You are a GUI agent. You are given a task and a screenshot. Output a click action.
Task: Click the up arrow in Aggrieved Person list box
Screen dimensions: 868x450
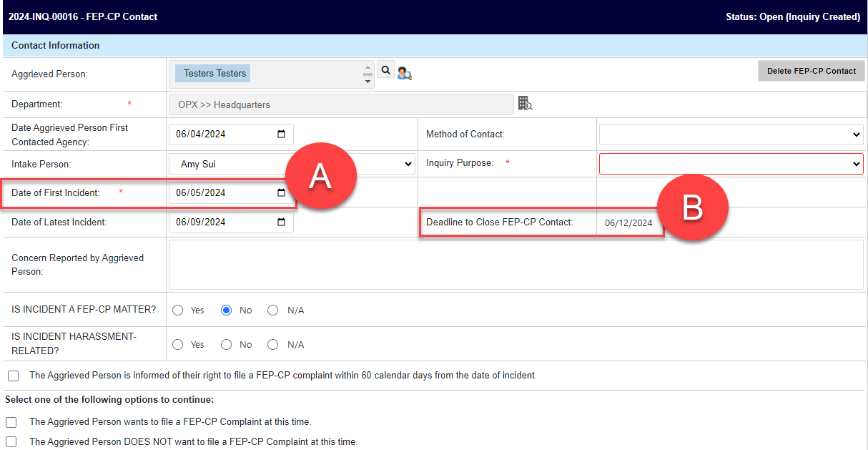368,67
